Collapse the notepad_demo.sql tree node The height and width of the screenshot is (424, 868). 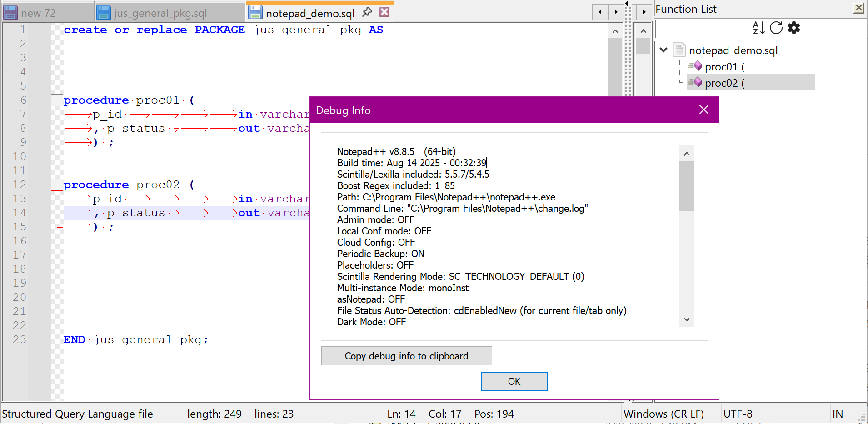(x=663, y=50)
